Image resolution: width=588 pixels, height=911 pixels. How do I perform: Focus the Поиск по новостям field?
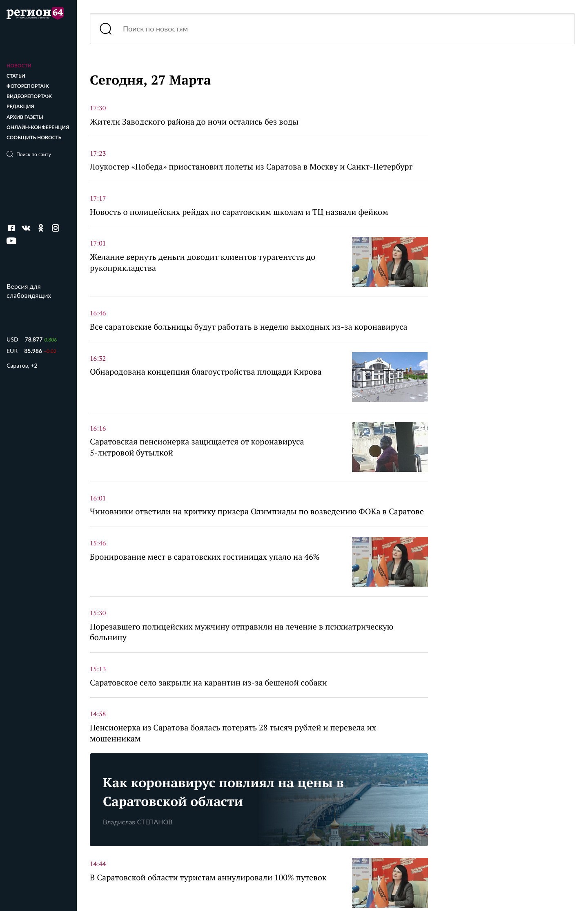tap(343, 29)
